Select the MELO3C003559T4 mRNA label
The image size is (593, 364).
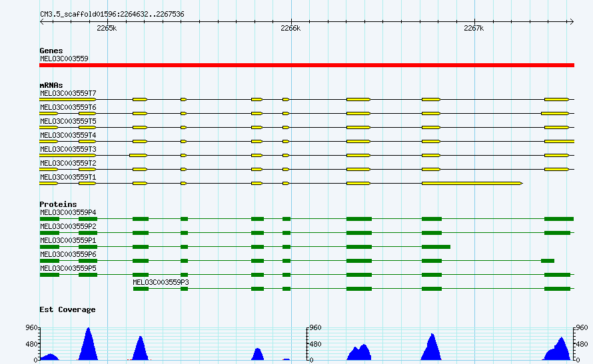pyautogui.click(x=68, y=135)
